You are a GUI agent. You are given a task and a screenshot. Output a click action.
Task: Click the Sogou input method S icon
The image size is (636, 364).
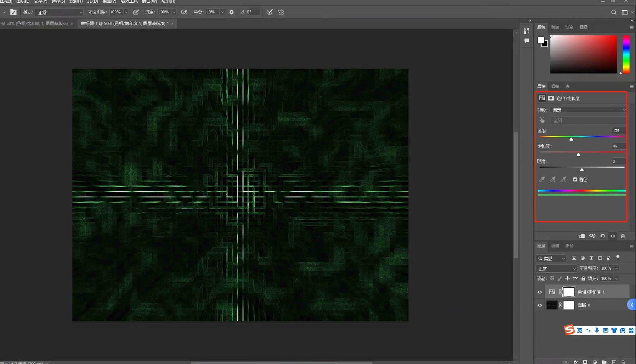tap(570, 330)
